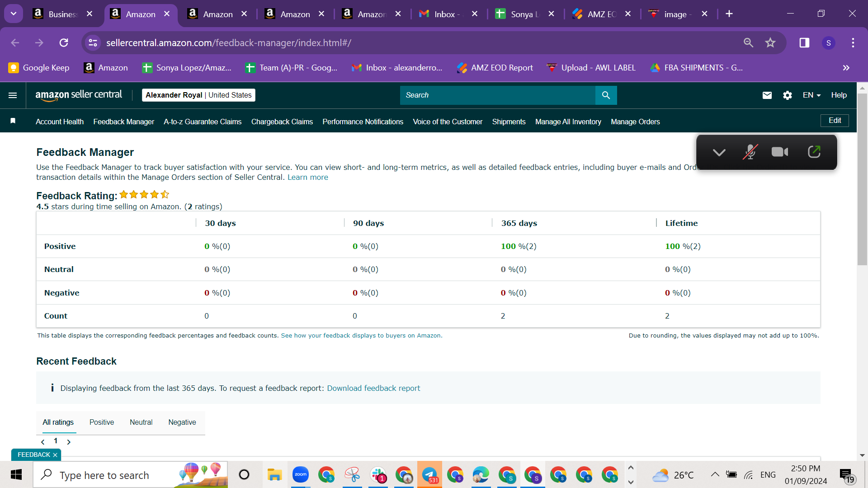Select the Negative ratings tab
Screen dimensions: 868x488
(182, 422)
